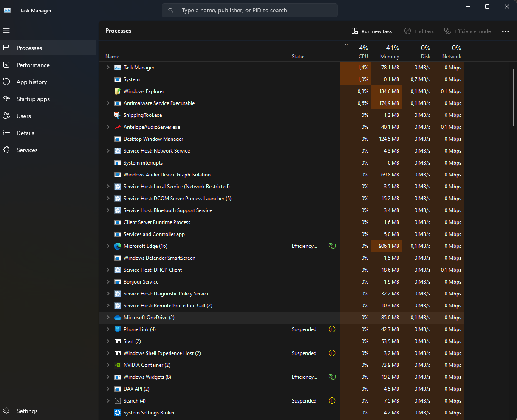Click the Service Host: DHCP Client icon
Image resolution: width=517 pixels, height=420 pixels.
118,270
